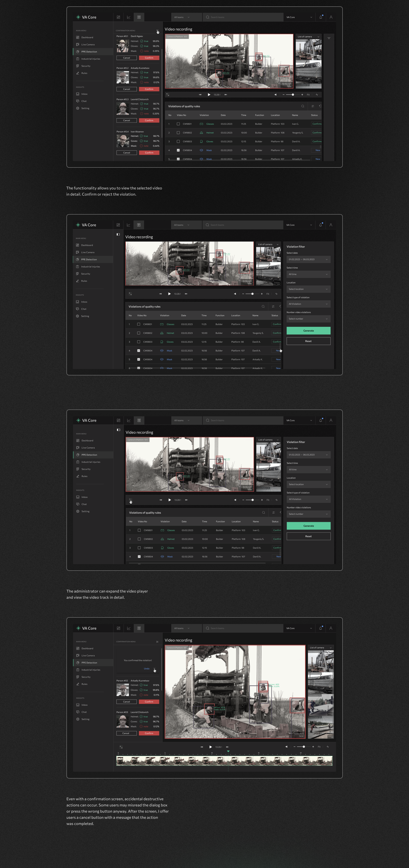
Task: Open the 'List of camera' dropdown above the four-camera list
Action: tap(320, 647)
